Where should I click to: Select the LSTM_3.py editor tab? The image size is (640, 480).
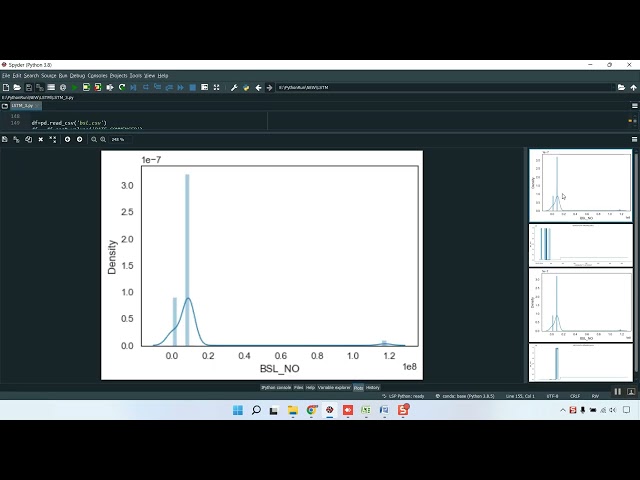(x=25, y=106)
